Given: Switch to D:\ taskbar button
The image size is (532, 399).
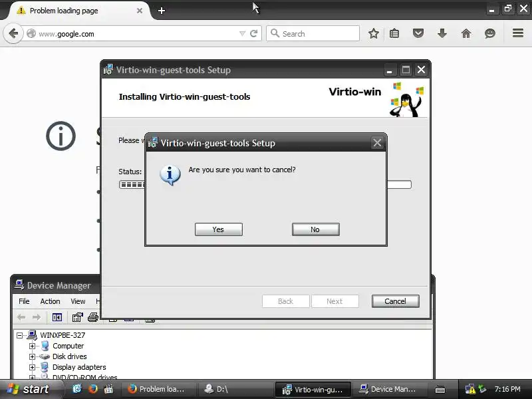Looking at the screenshot, I should 234,389.
